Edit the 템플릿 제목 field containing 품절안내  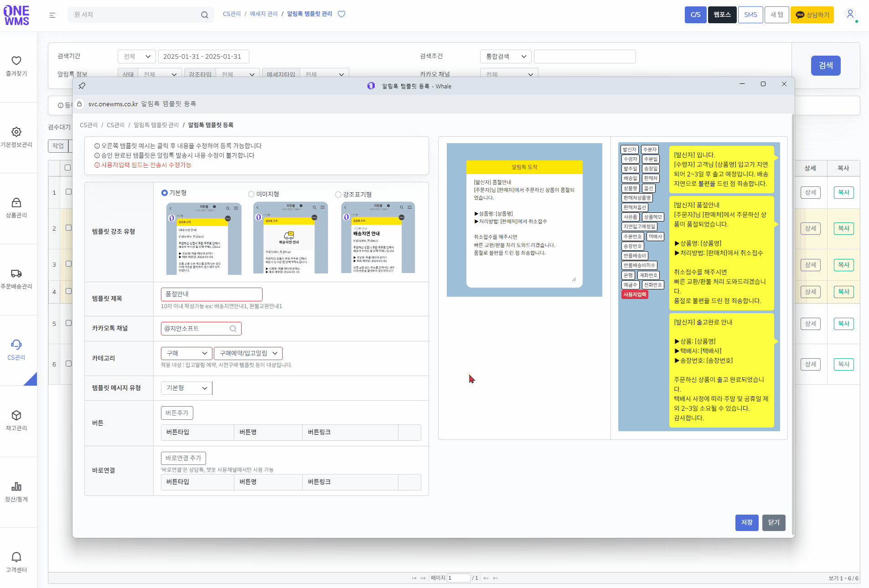click(212, 294)
